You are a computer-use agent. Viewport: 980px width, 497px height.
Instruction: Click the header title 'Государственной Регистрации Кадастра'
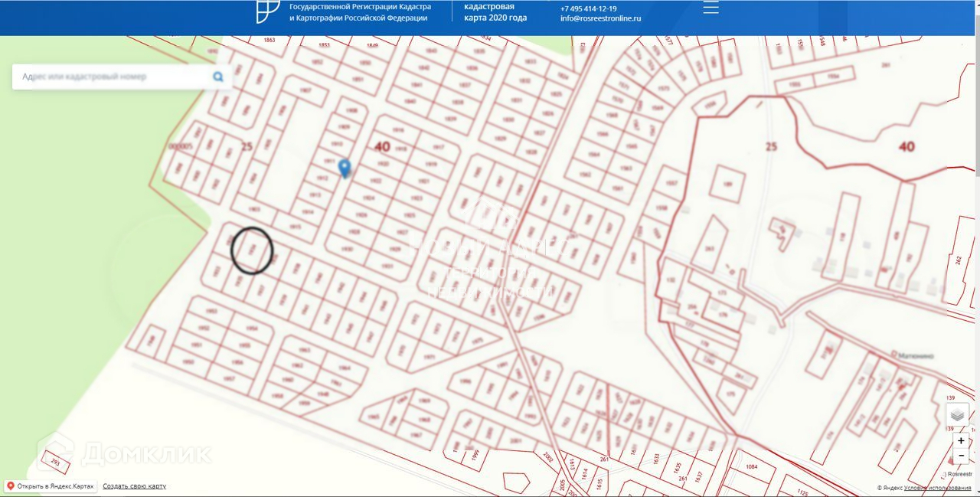tap(360, 6)
